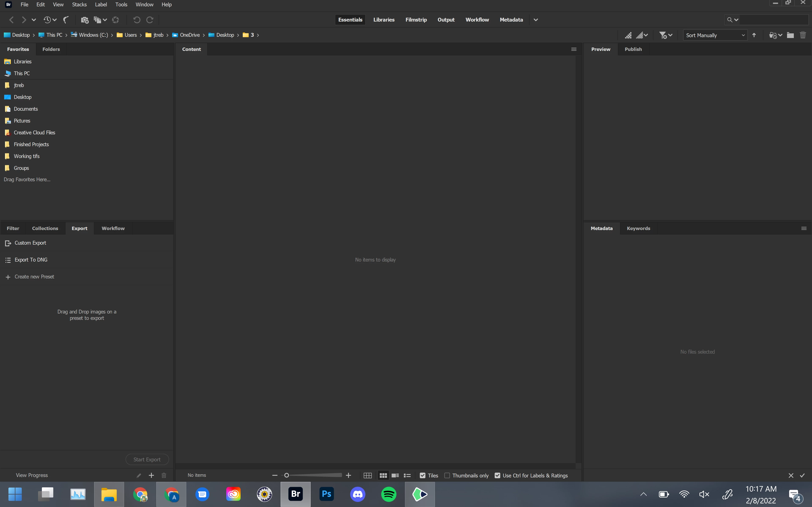
Task: Expand the workspace switcher chevron
Action: pyautogui.click(x=535, y=20)
